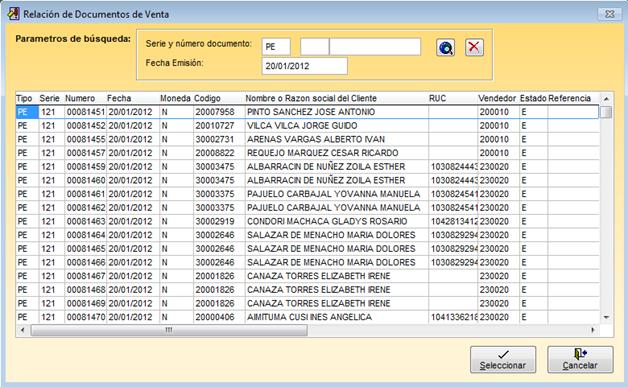Image resolution: width=628 pixels, height=387 pixels.
Task: Click document number 00081465
Action: click(86, 249)
